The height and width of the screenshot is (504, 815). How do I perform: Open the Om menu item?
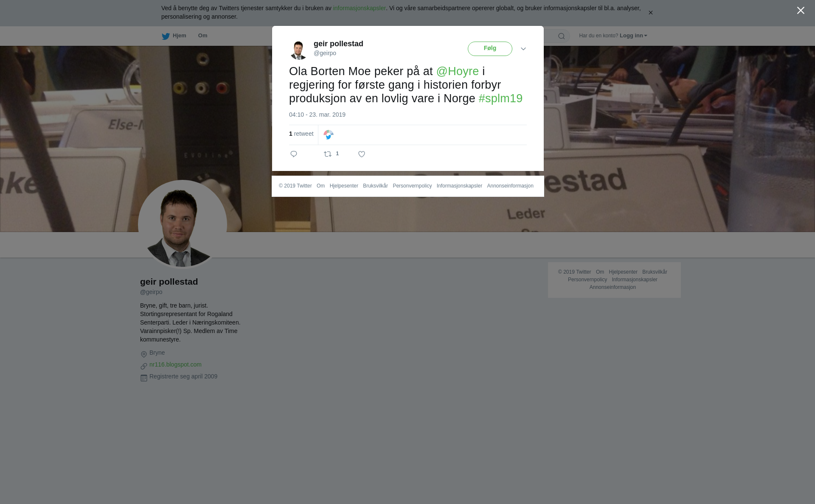[x=202, y=36]
